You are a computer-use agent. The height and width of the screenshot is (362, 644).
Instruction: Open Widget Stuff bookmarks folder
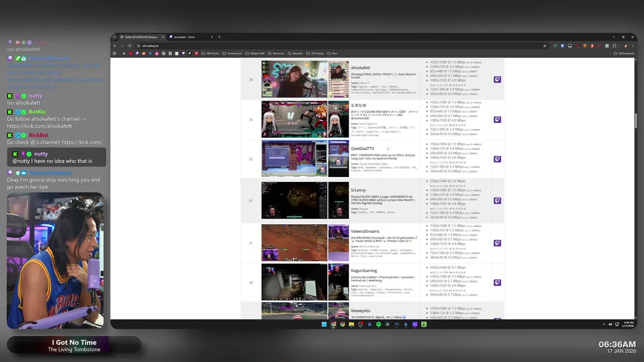[255, 53]
